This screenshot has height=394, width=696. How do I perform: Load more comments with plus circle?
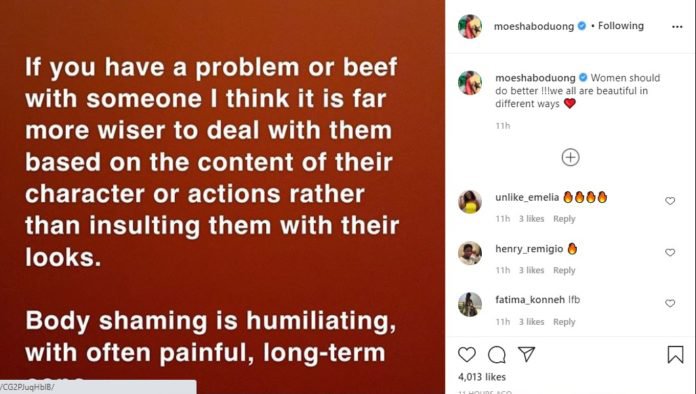click(x=570, y=158)
